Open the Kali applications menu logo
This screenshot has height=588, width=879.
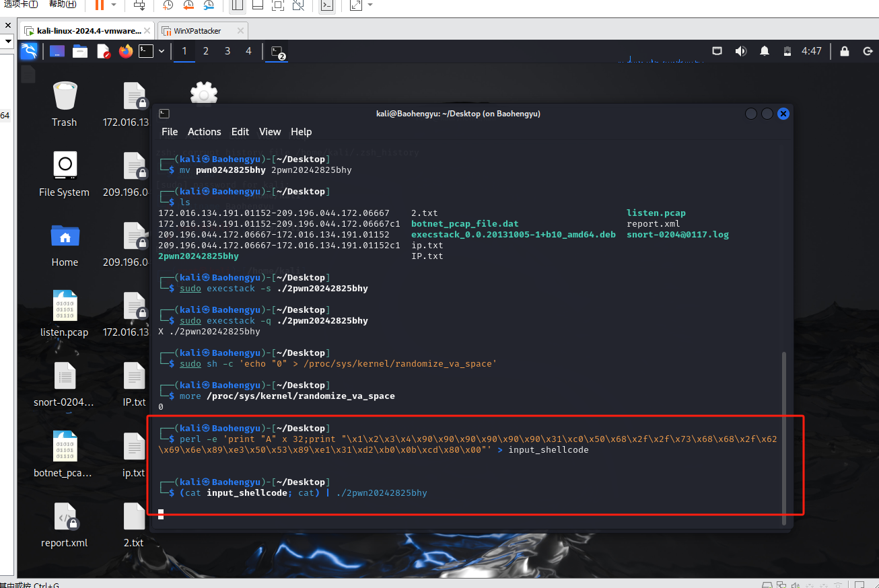[29, 51]
